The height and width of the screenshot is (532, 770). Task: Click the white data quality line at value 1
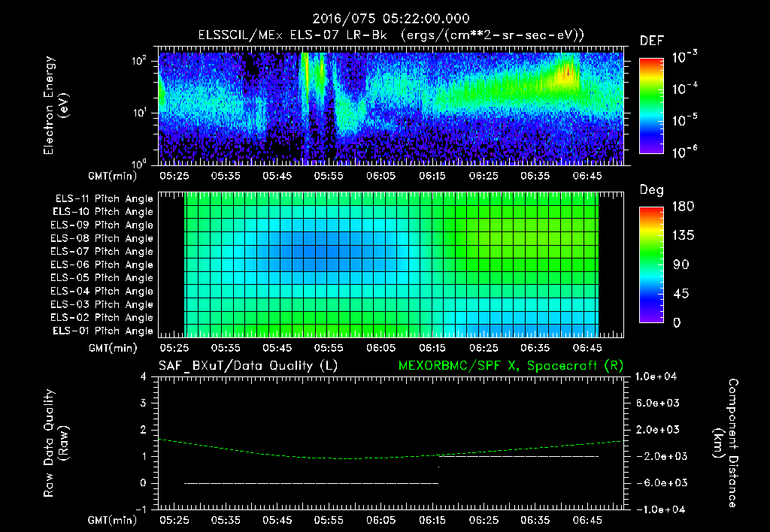(520, 456)
